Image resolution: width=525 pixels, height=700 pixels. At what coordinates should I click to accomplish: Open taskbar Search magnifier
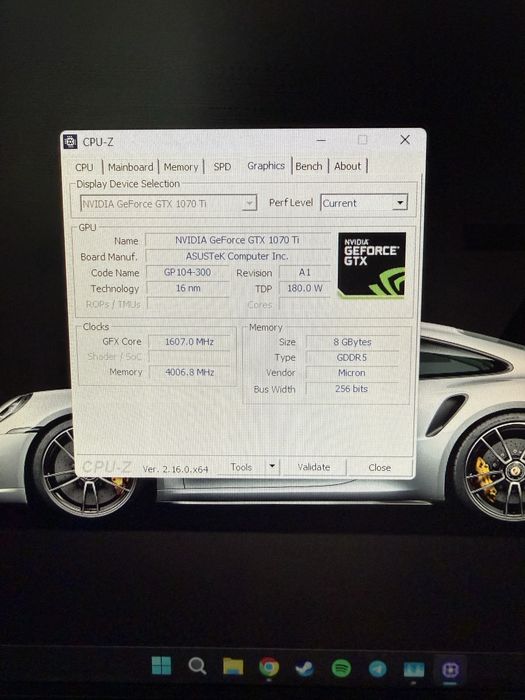(197, 666)
